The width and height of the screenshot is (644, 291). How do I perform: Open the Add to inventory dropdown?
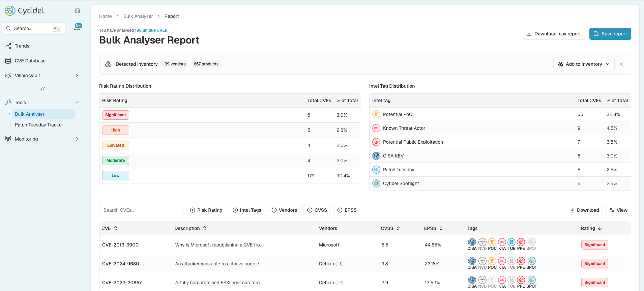click(x=584, y=64)
